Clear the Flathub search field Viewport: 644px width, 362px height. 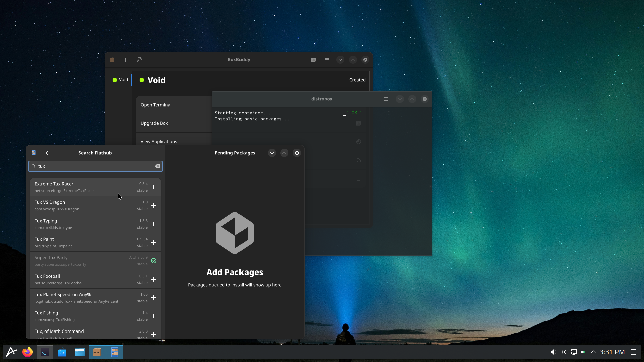click(x=157, y=166)
